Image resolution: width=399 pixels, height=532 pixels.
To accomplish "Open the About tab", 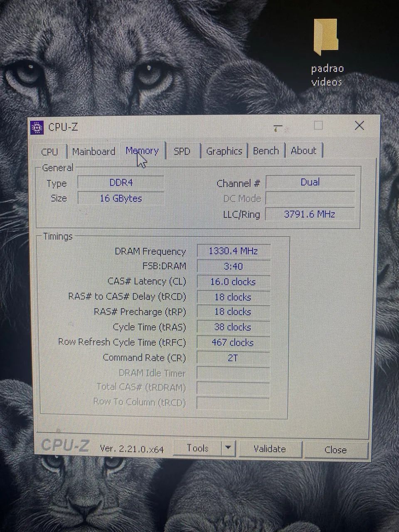I will pyautogui.click(x=303, y=150).
